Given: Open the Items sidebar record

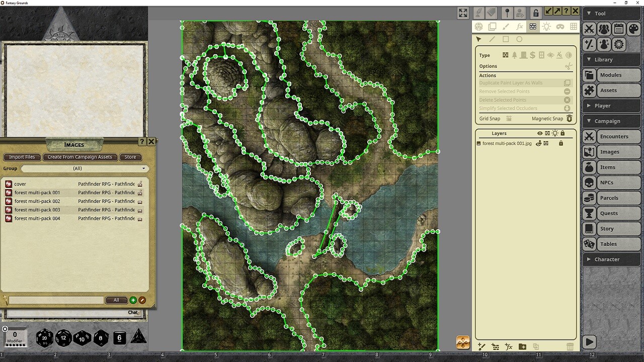Looking at the screenshot, I should pyautogui.click(x=611, y=167).
